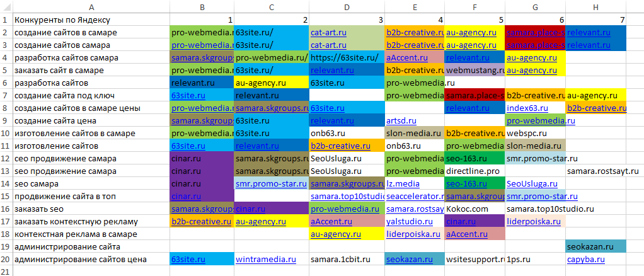Select column E header
This screenshot has width=644, height=276.
coord(415,6)
